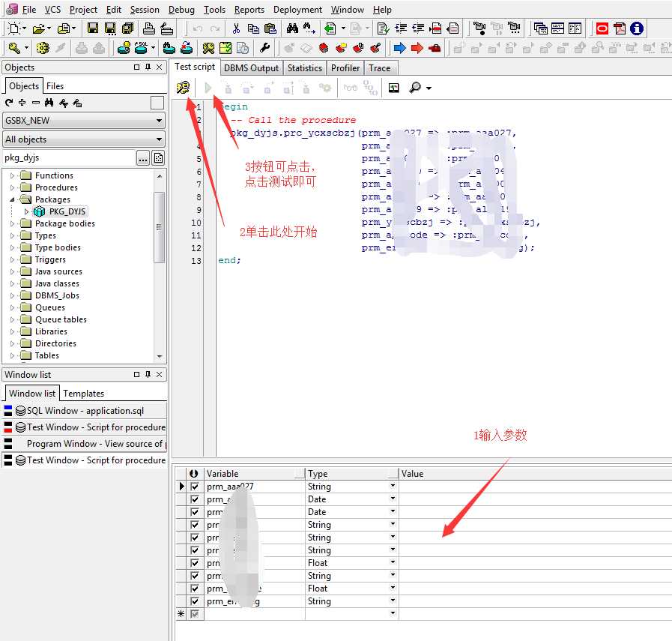Viewport: 672px width, 641px height.
Task: Select SQL Window - application.sql in window list
Action: (x=85, y=411)
